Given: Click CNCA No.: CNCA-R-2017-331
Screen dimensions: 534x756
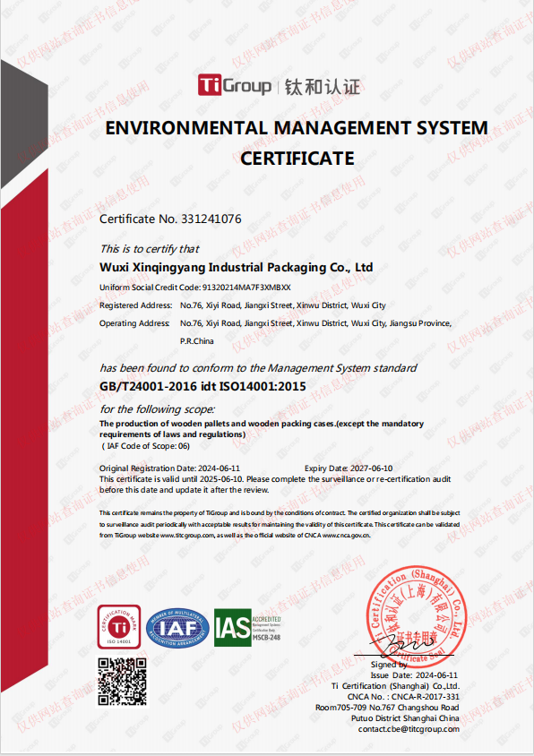Looking at the screenshot, I should pos(403,697).
